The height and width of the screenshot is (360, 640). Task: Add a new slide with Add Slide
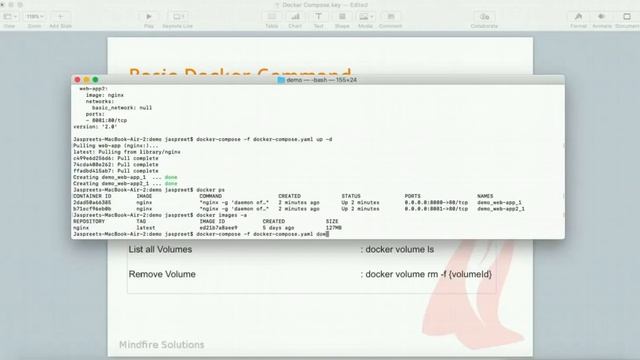tap(60, 17)
